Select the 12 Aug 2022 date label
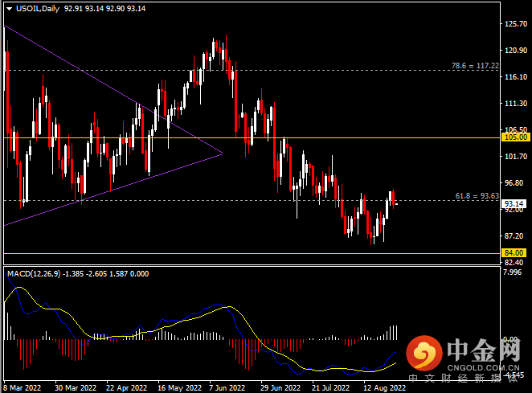532x393 pixels. [384, 387]
